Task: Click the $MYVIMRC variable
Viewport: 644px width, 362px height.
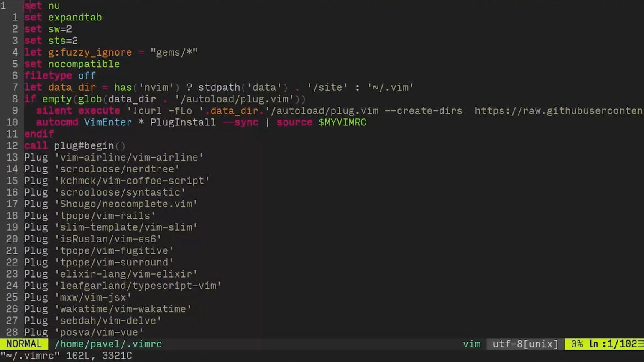Action: pyautogui.click(x=342, y=123)
